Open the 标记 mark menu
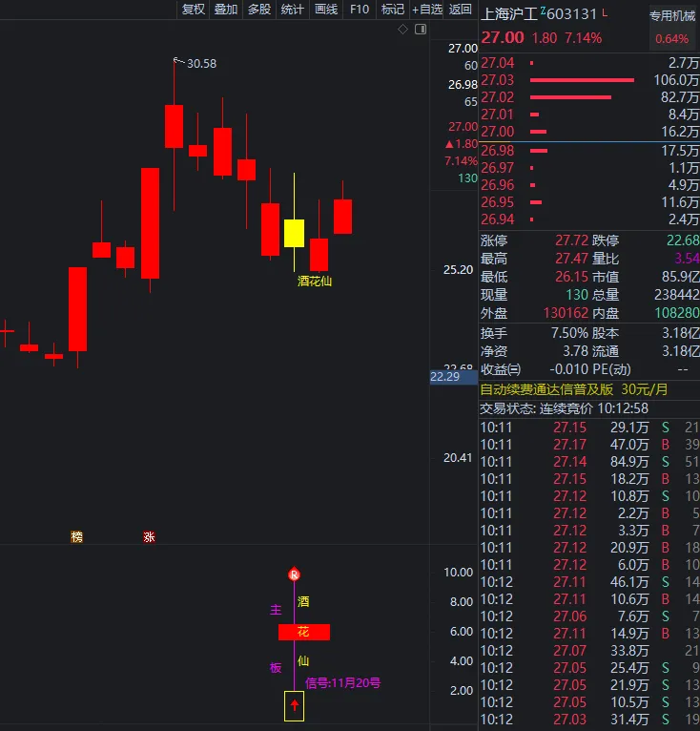This screenshot has width=700, height=731. coord(393,10)
